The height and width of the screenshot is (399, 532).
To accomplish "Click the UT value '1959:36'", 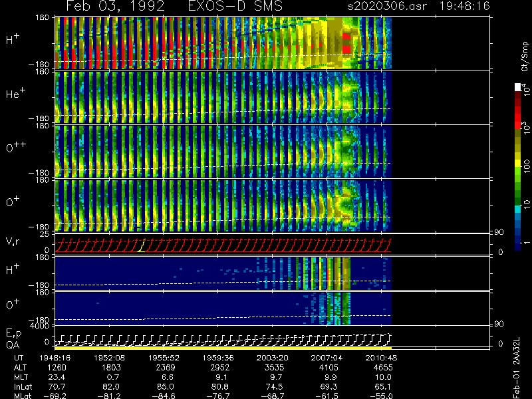I will pos(218,358).
